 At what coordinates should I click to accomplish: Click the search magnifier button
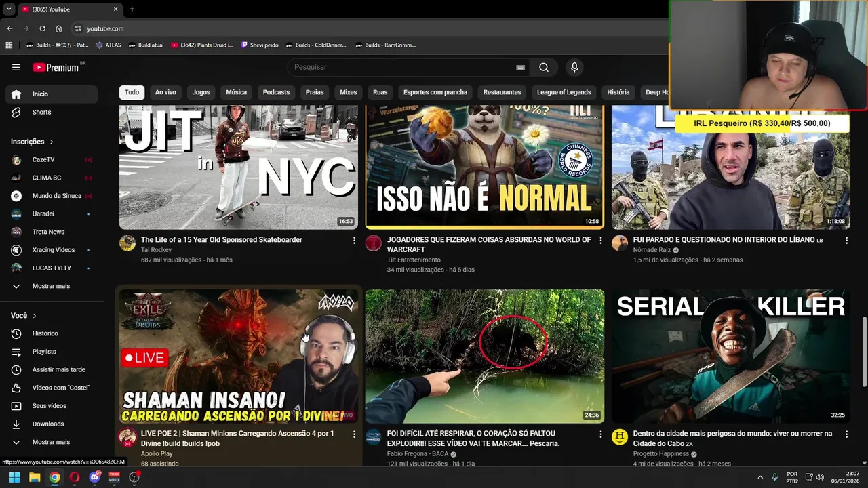[544, 67]
